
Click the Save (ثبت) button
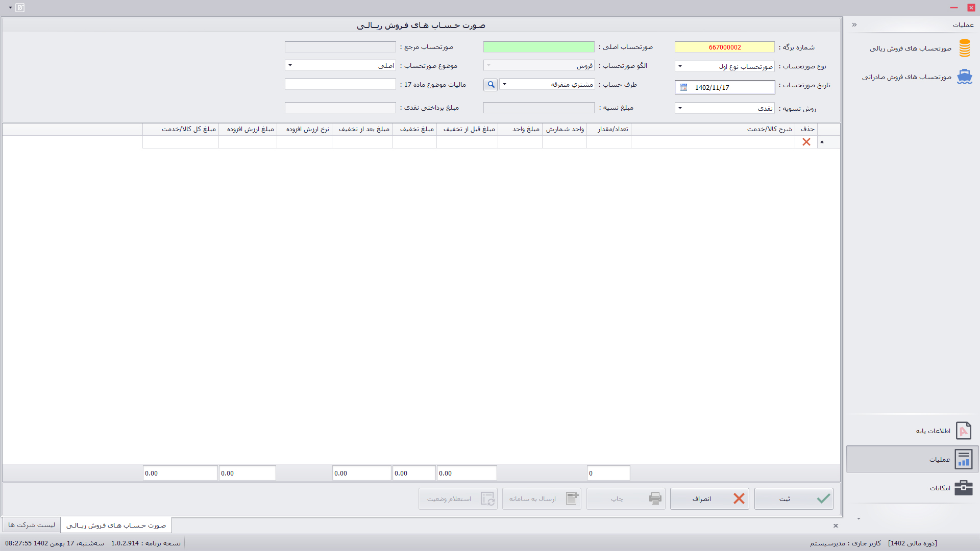click(x=794, y=499)
